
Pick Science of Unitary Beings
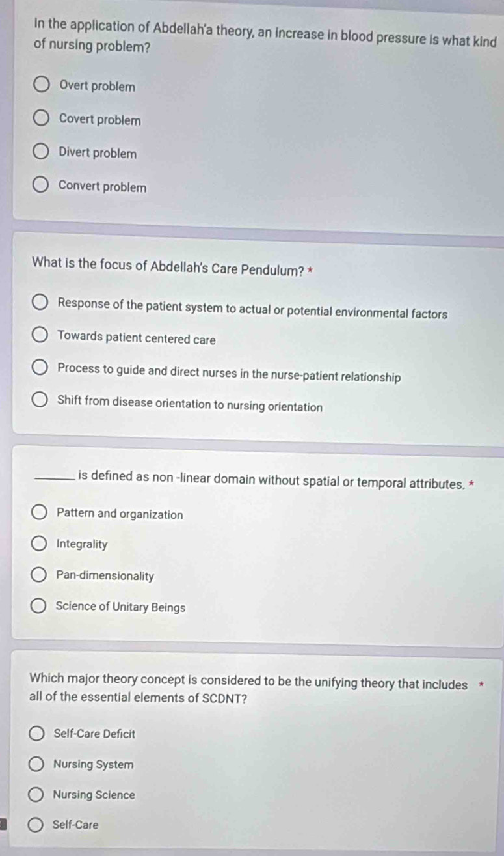click(x=38, y=607)
